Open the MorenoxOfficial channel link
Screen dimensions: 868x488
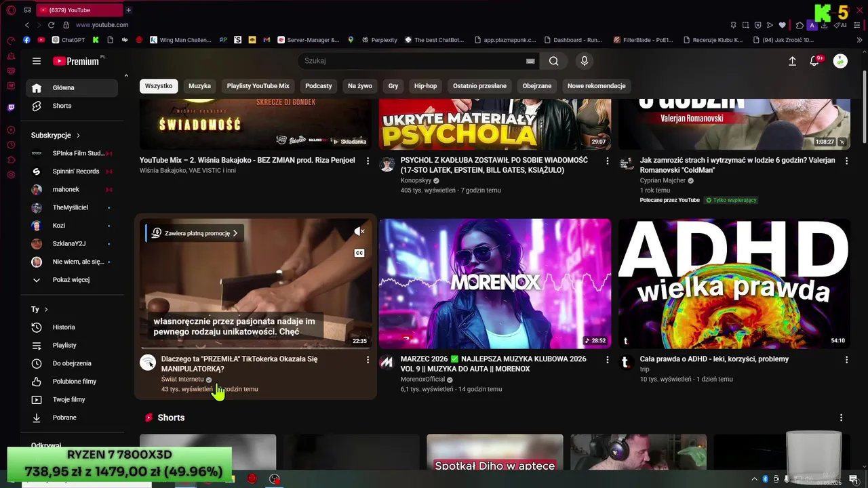422,380
